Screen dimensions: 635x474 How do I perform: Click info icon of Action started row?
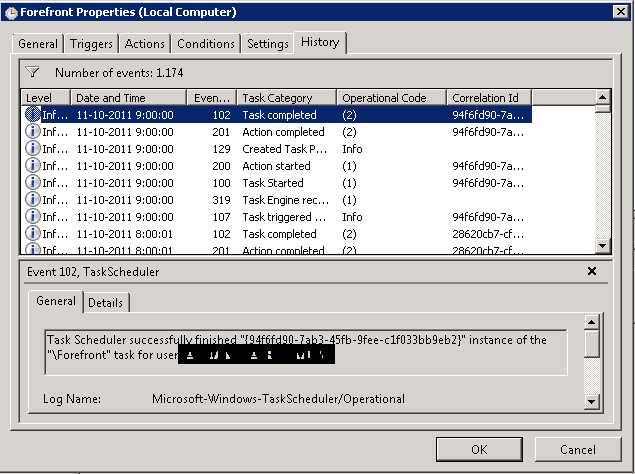pos(33,166)
